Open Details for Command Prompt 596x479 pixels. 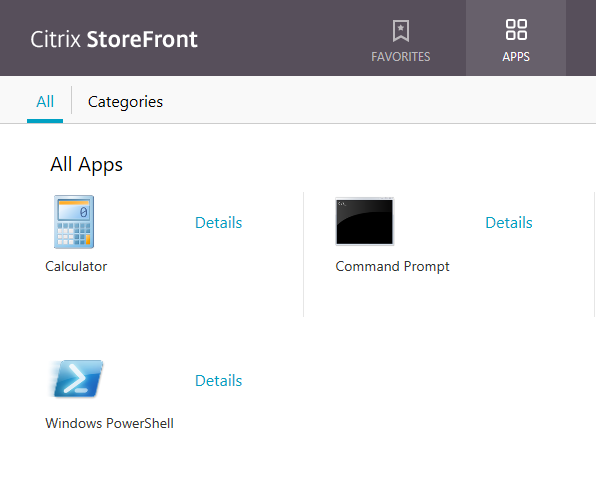pos(509,223)
